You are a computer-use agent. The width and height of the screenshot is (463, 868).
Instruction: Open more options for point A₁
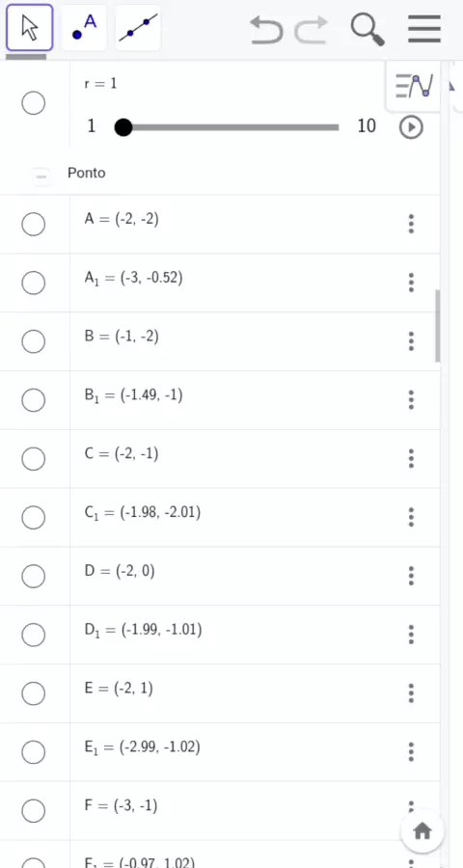(411, 283)
